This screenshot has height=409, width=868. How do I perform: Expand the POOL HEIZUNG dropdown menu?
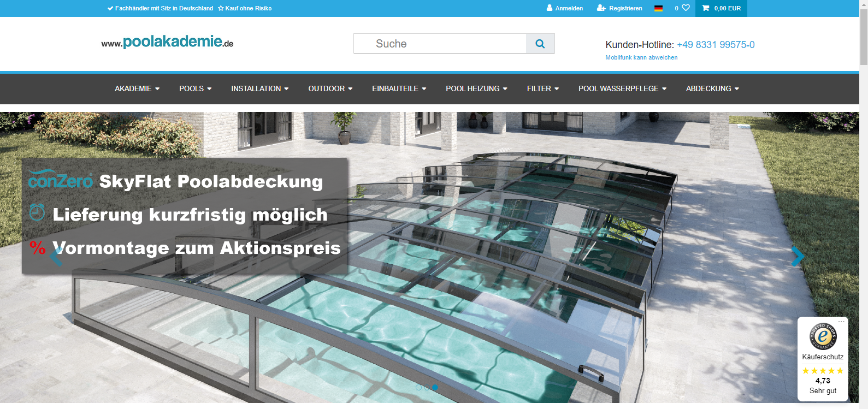tap(476, 88)
